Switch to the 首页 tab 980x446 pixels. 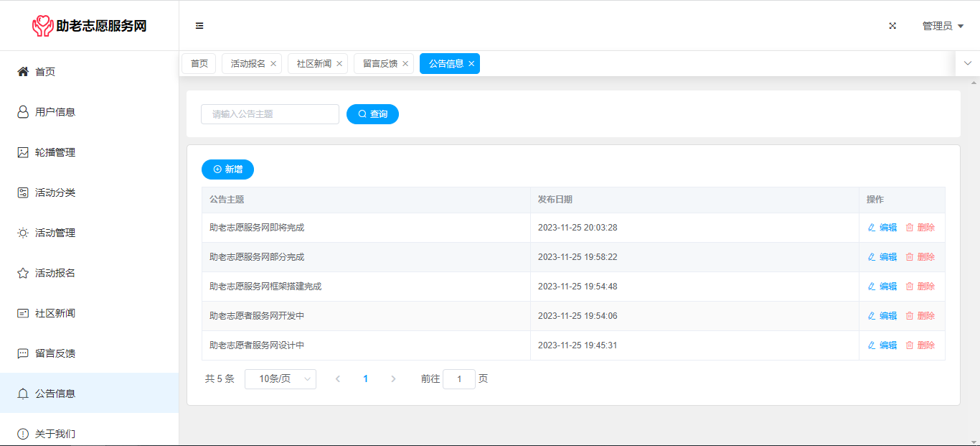tap(199, 64)
